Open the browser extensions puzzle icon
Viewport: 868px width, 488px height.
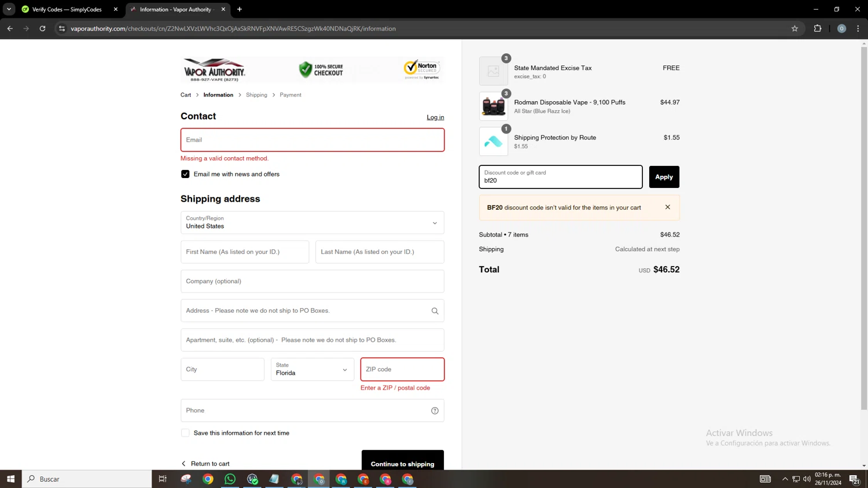pos(818,28)
